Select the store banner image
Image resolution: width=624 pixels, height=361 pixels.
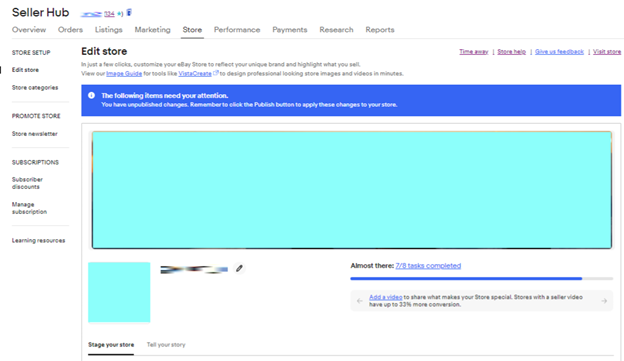pyautogui.click(x=352, y=190)
